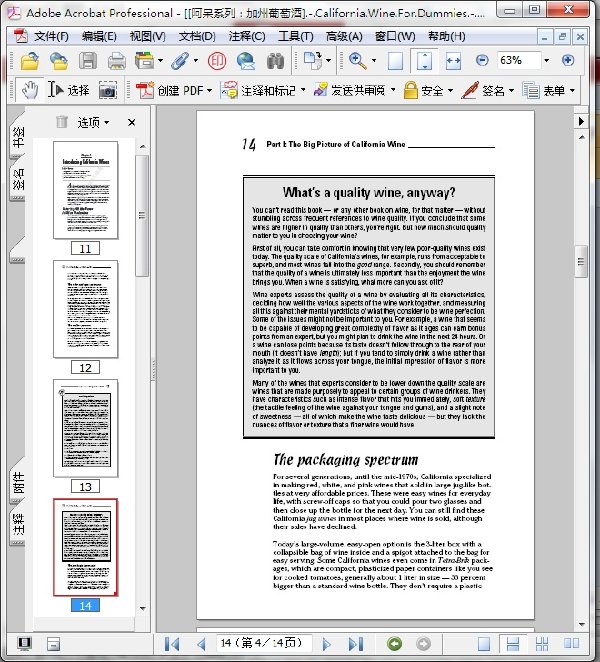Zoom in with the plus button
Viewport: 600px width, 662px height.
coord(568,60)
